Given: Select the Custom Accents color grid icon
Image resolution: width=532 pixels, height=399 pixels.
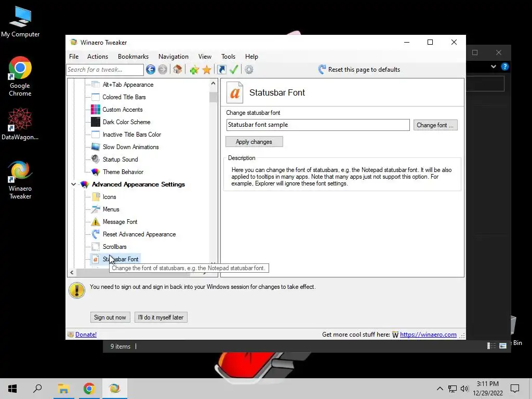Looking at the screenshot, I should click(96, 109).
